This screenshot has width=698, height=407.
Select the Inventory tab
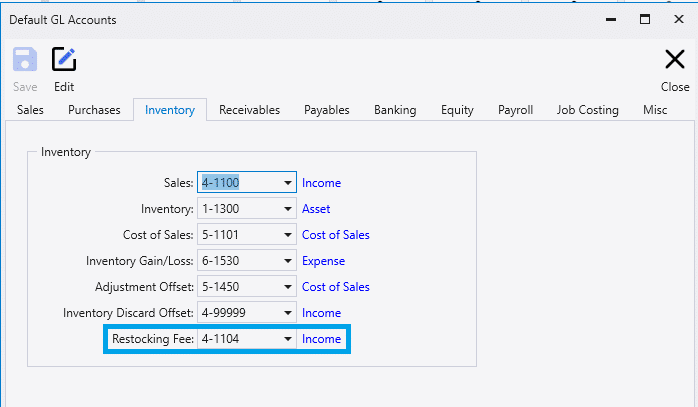coord(170,110)
